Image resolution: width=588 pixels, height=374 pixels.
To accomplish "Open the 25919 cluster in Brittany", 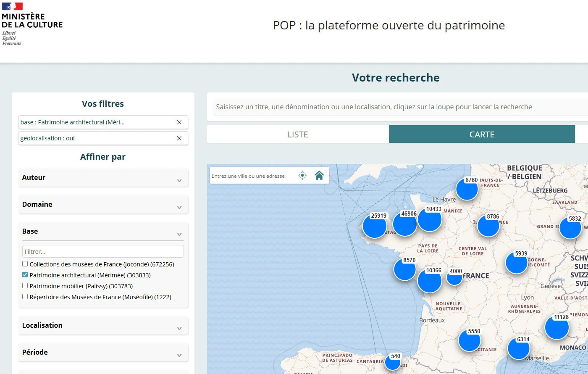I will pos(374,227).
